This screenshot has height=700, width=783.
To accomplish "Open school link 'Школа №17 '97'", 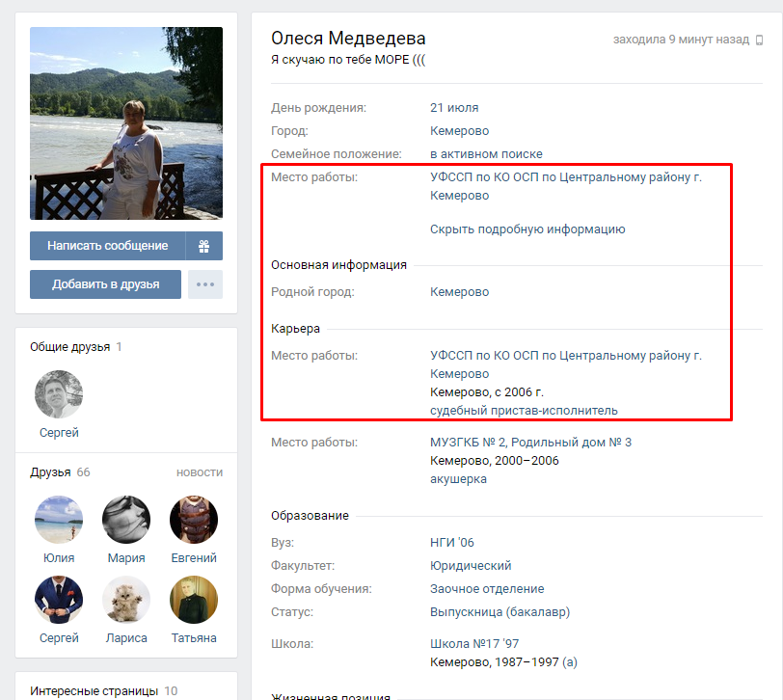I will (x=474, y=644).
